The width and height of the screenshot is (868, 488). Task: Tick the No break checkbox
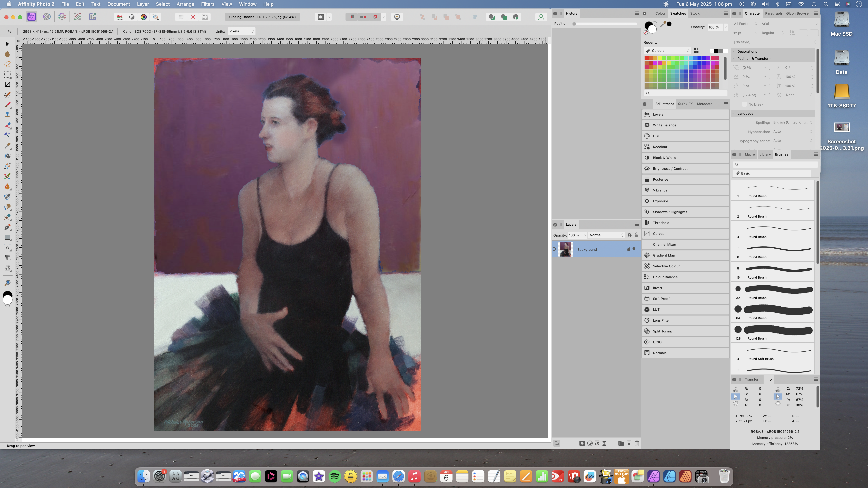[744, 104]
